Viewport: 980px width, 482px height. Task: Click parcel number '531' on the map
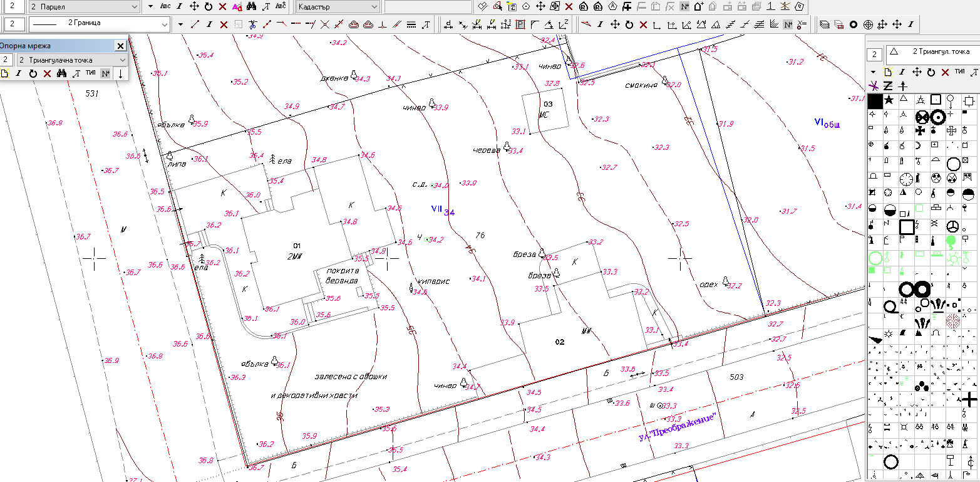pos(93,93)
